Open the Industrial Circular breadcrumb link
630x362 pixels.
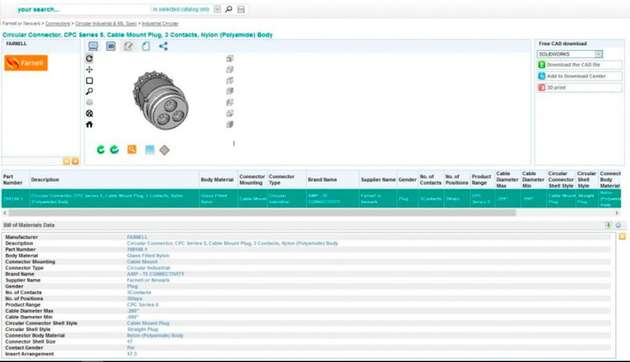[x=160, y=24]
